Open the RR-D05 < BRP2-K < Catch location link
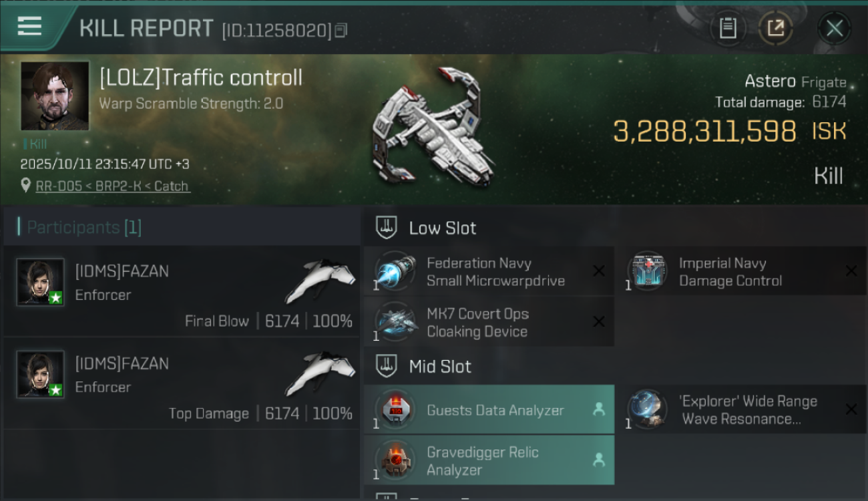 [112, 186]
